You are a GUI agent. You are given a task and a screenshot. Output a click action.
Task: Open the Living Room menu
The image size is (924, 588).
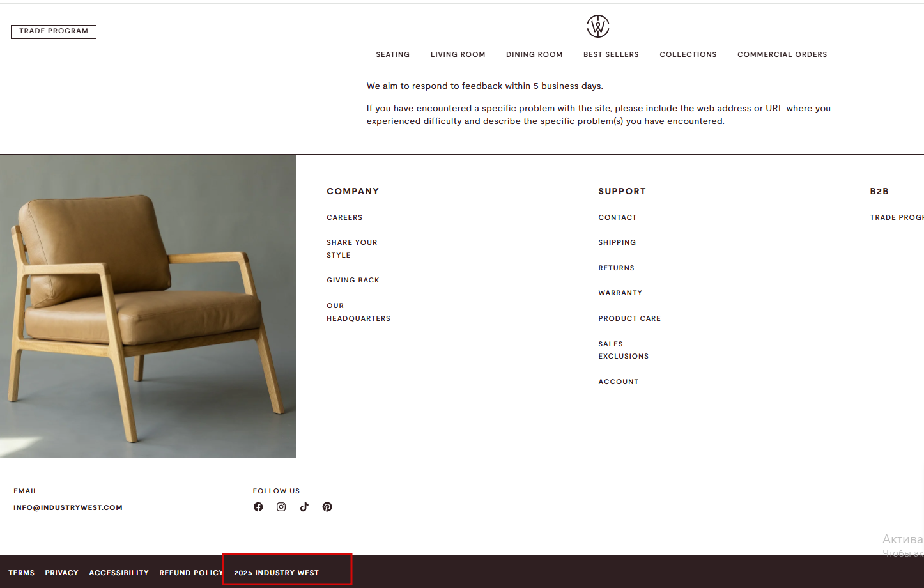(458, 55)
